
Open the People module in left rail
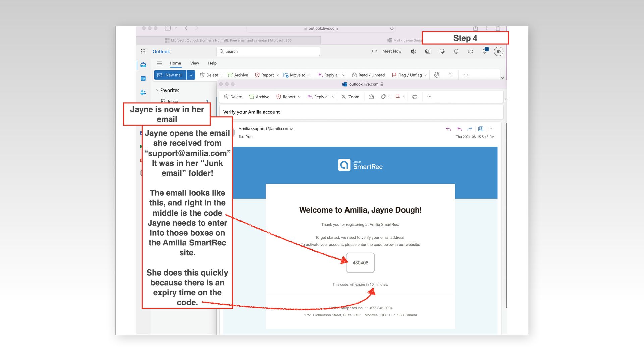point(143,92)
